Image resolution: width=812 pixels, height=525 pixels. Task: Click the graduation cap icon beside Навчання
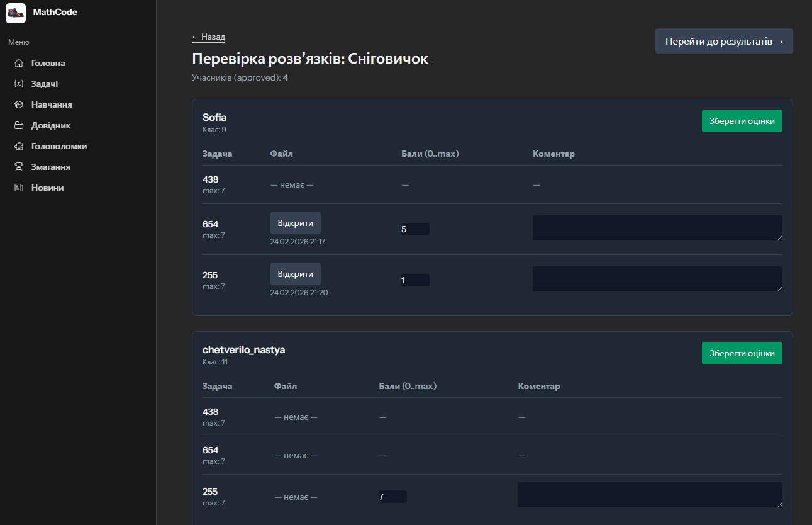(x=19, y=104)
